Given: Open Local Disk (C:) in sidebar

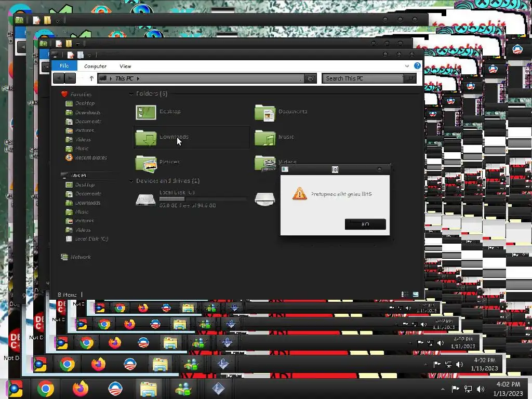Looking at the screenshot, I should click(91, 239).
